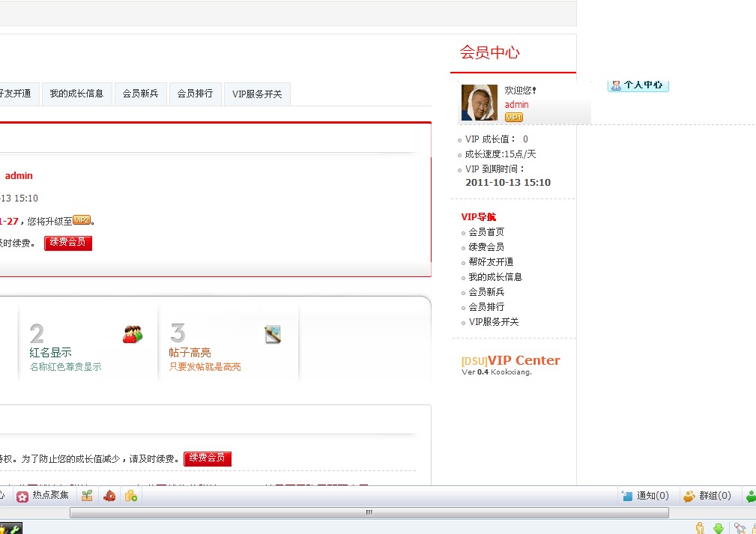Open 帮好友开通 in VIP navigation

pos(491,261)
